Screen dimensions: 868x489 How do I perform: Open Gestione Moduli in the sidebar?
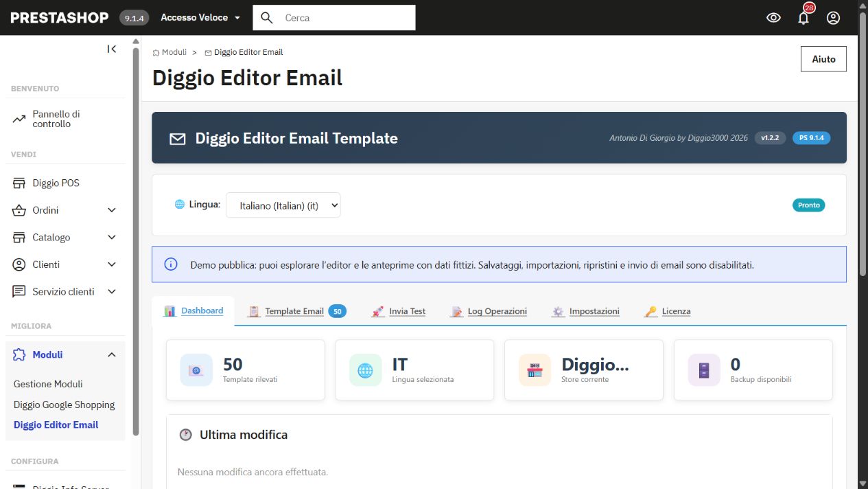point(48,384)
